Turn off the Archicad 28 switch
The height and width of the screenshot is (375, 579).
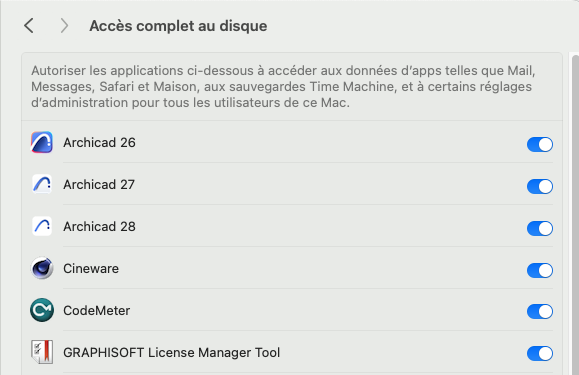pos(540,228)
